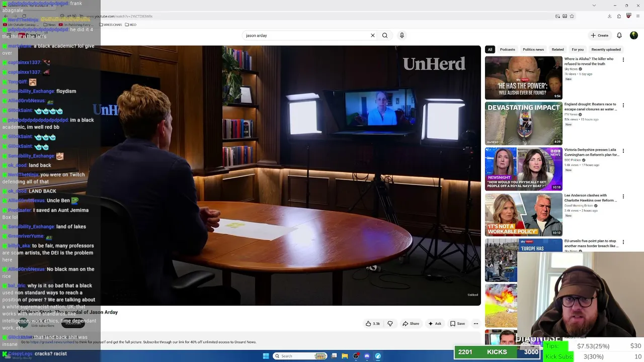Clear the YouTube search box text
644x362 pixels.
point(372,35)
